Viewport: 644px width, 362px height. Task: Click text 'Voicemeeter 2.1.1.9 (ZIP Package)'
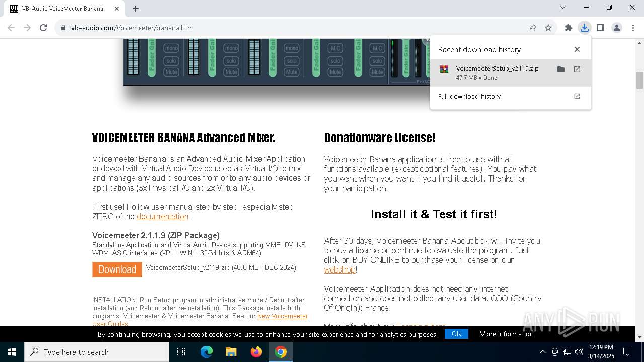click(156, 235)
